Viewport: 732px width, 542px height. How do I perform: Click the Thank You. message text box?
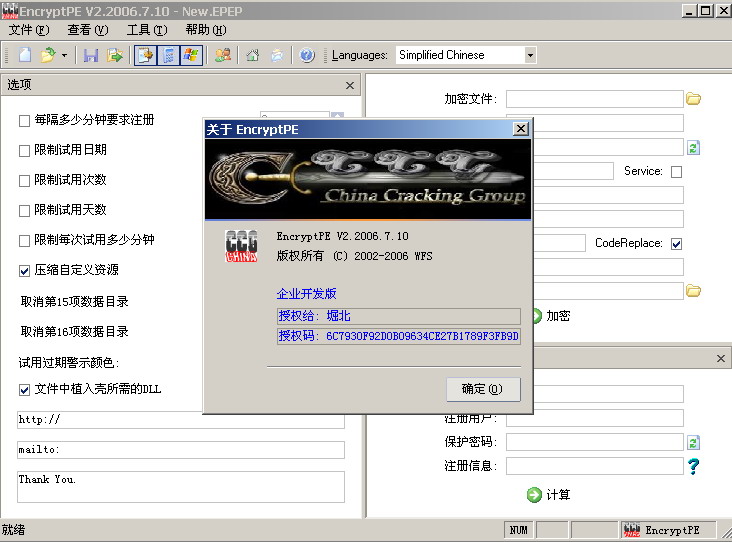[181, 487]
